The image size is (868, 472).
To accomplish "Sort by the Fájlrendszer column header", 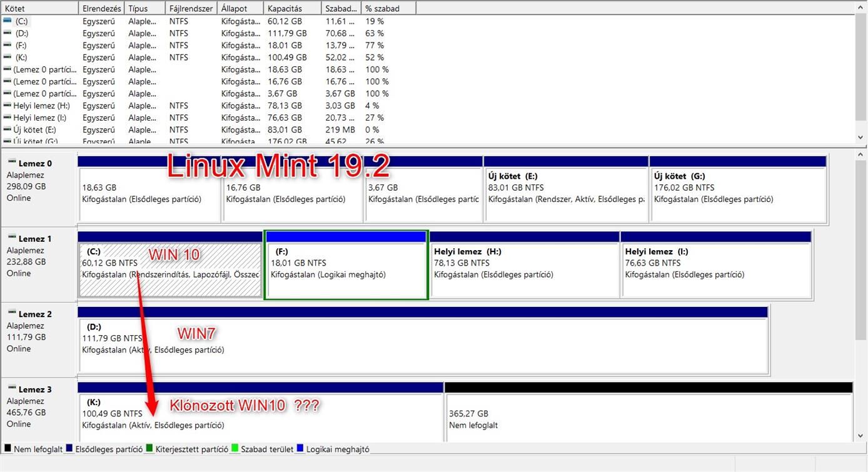I will point(191,8).
